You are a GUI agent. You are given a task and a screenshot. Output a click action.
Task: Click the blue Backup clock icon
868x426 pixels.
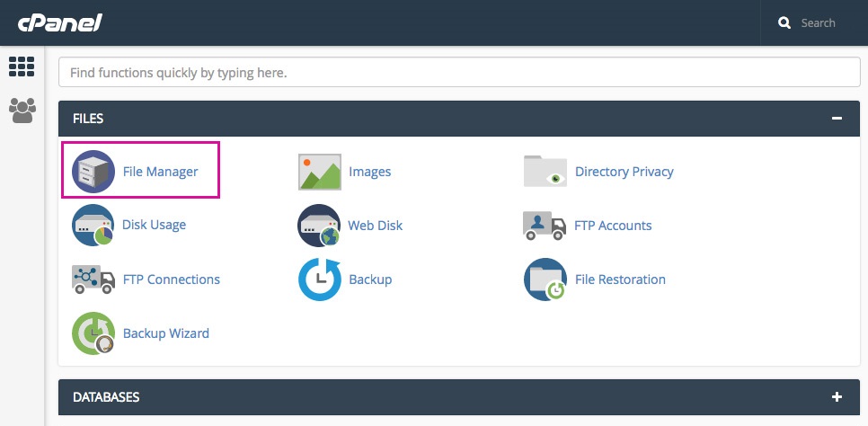pyautogui.click(x=320, y=280)
